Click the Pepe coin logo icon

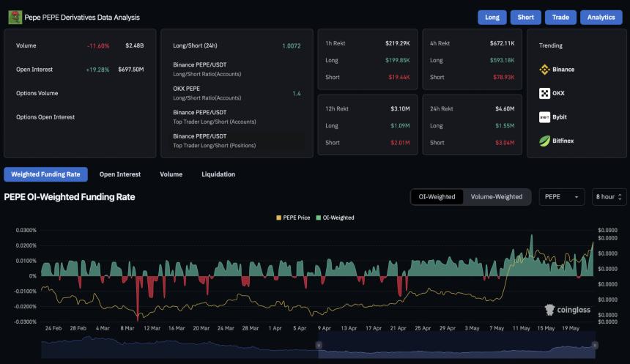click(15, 18)
